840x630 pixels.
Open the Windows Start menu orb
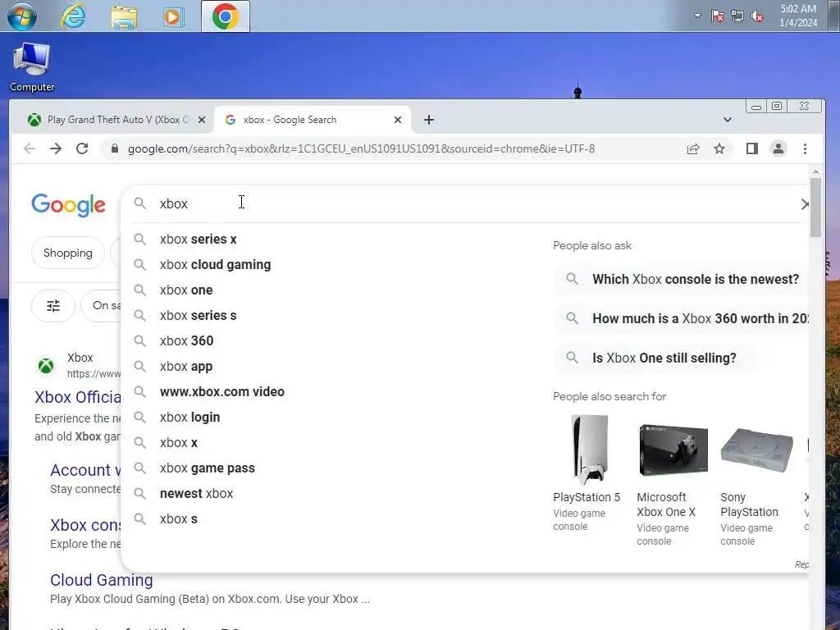pos(21,16)
